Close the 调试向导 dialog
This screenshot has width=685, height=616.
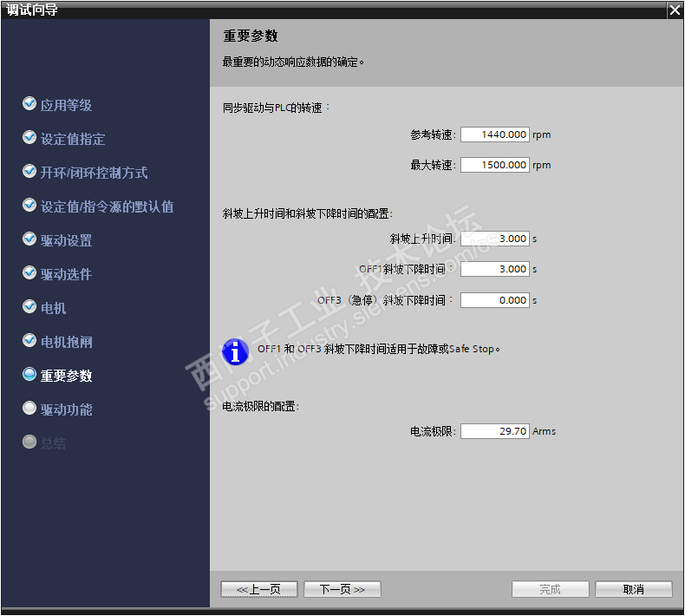tap(675, 10)
